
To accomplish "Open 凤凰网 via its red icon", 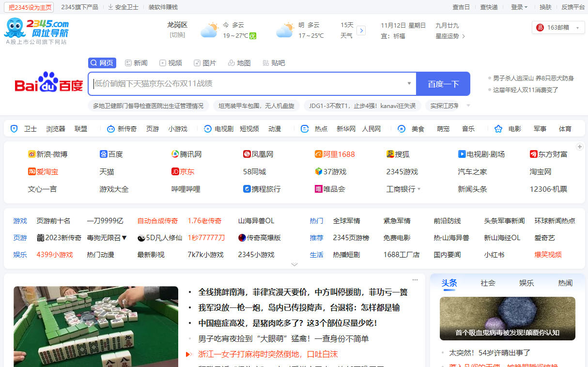I will tap(247, 154).
